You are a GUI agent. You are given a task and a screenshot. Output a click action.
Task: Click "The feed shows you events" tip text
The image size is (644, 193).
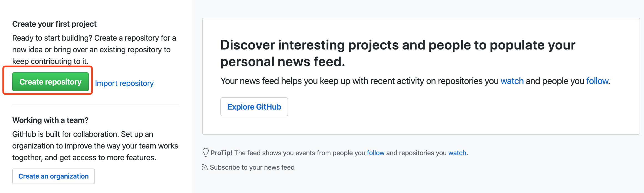click(x=300, y=153)
